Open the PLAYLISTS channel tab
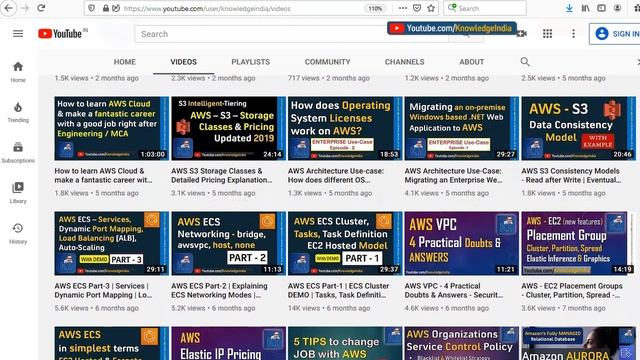Image resolution: width=640 pixels, height=360 pixels. pos(251,62)
